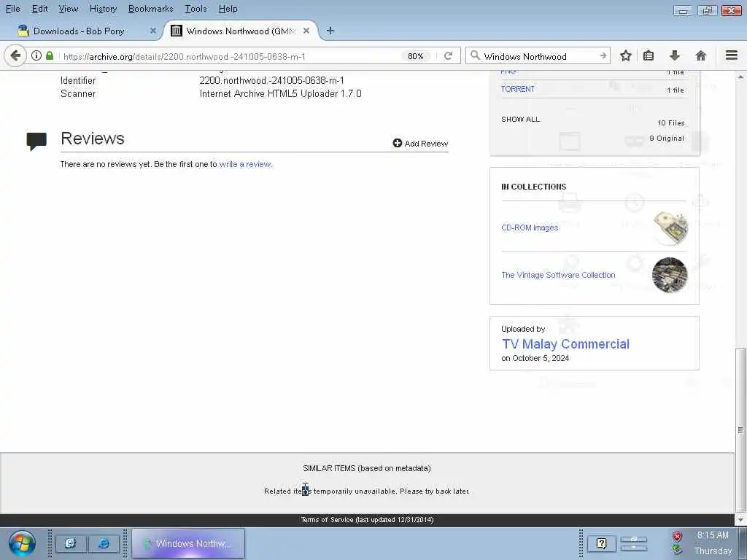Bookmark this page with the star icon
The image size is (747, 560).
pyautogui.click(x=625, y=55)
